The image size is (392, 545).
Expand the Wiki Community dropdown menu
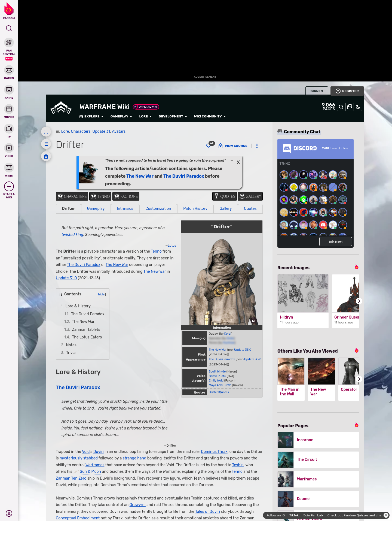(x=210, y=116)
